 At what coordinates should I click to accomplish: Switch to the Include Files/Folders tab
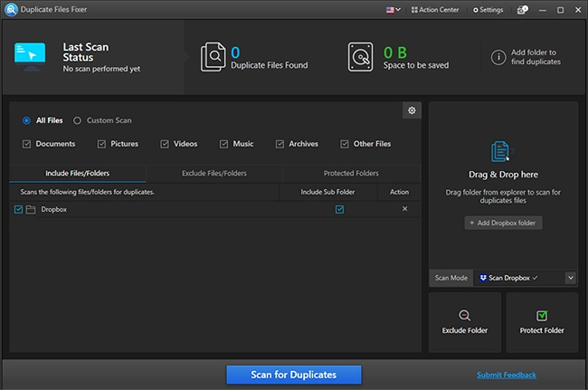[x=77, y=173]
